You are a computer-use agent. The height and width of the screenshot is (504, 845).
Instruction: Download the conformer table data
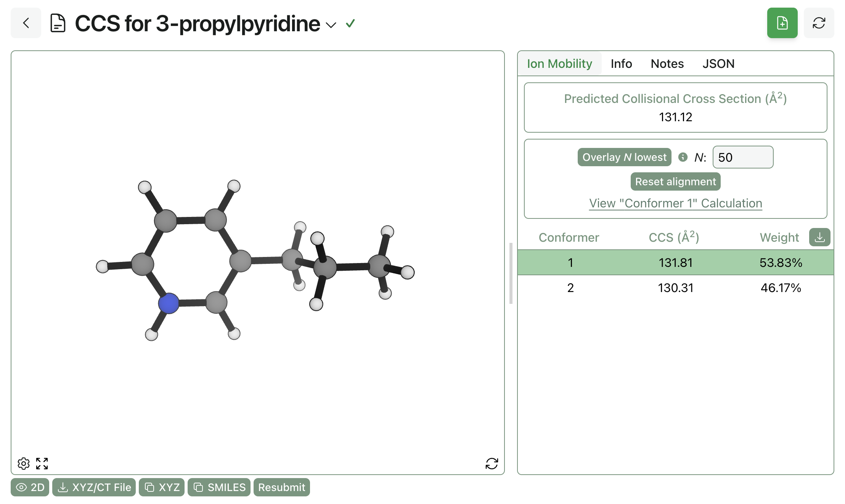point(819,238)
